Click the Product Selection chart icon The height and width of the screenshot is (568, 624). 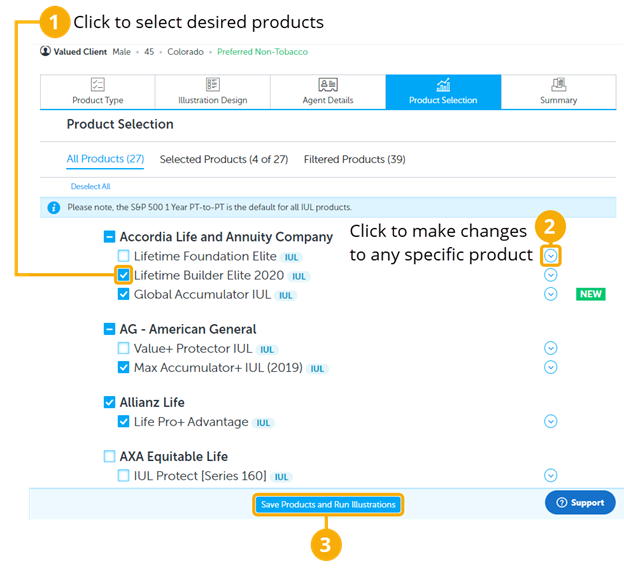click(443, 84)
